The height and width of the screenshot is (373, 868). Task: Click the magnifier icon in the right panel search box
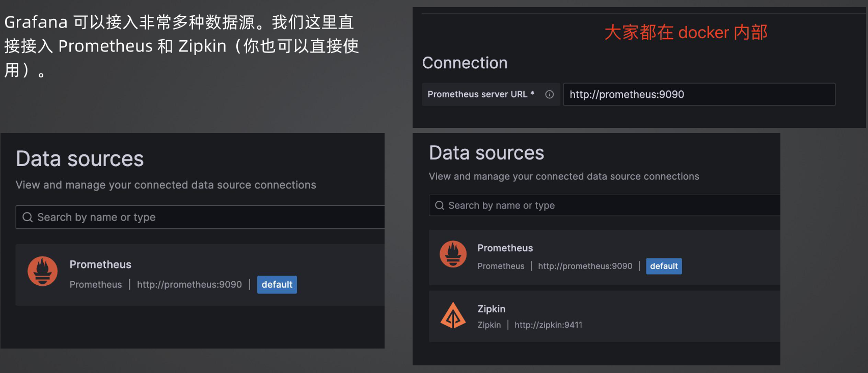(440, 205)
